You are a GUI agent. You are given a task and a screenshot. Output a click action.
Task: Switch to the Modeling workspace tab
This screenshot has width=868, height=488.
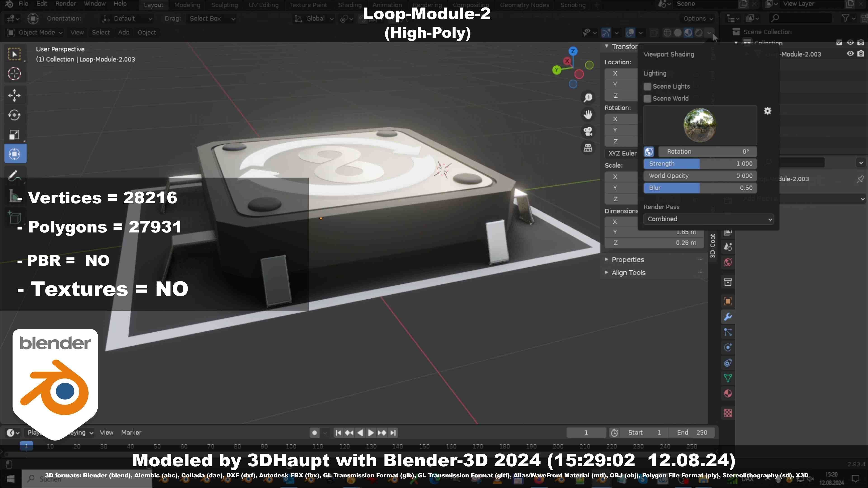[x=187, y=5]
